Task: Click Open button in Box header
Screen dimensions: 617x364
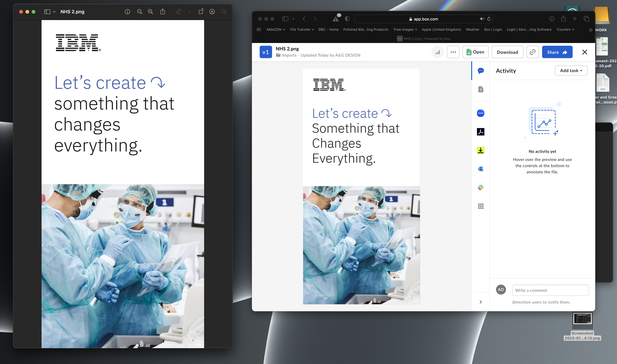Action: click(475, 52)
